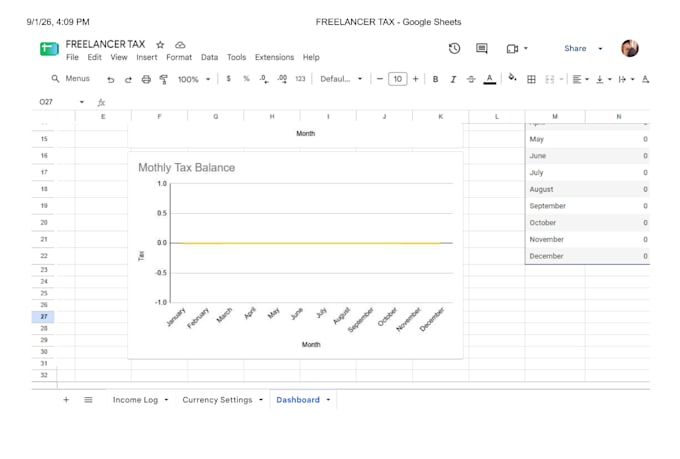680x459 pixels.
Task: Toggle italic formatting
Action: pyautogui.click(x=453, y=79)
